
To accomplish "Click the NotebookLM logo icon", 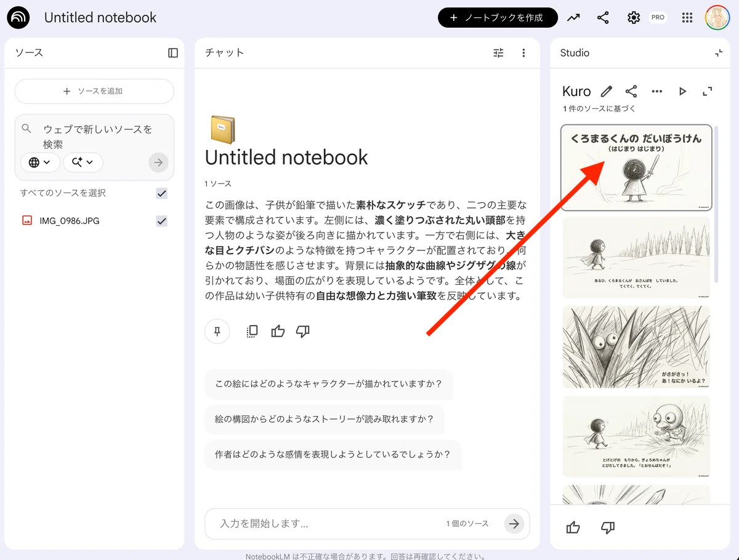I will [x=18, y=18].
